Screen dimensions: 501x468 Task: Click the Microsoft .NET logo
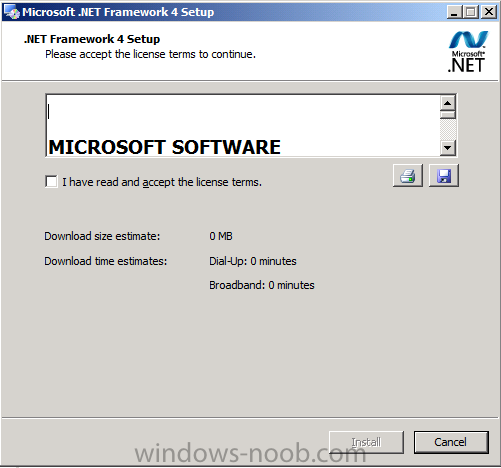(x=468, y=52)
